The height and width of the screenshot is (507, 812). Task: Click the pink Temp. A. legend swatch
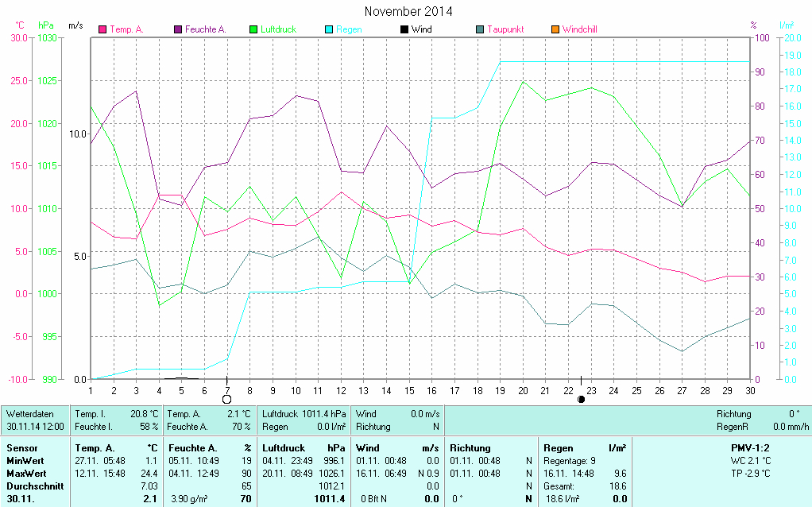102,30
